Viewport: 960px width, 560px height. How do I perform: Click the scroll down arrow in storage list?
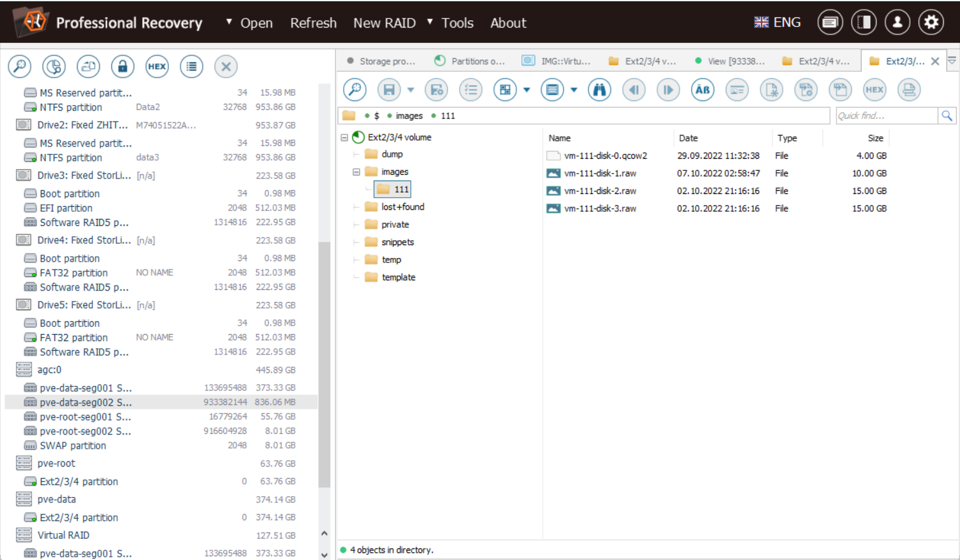click(x=324, y=554)
